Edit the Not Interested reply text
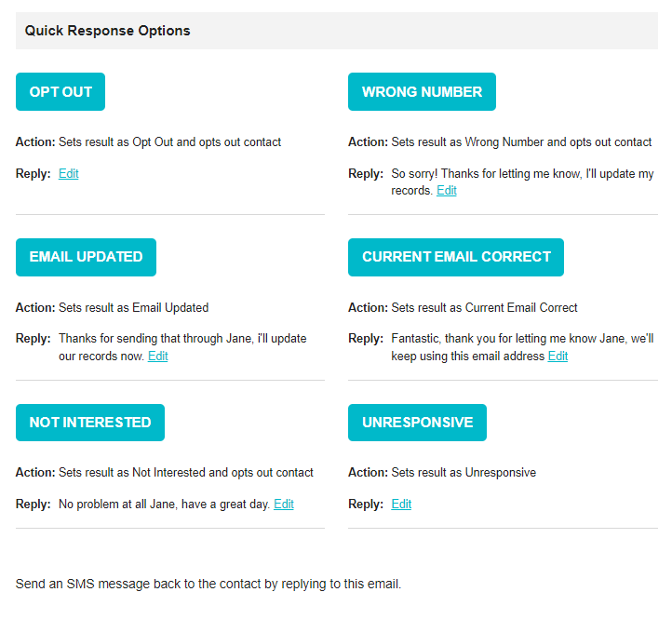Image resolution: width=672 pixels, height=619 pixels. (284, 505)
